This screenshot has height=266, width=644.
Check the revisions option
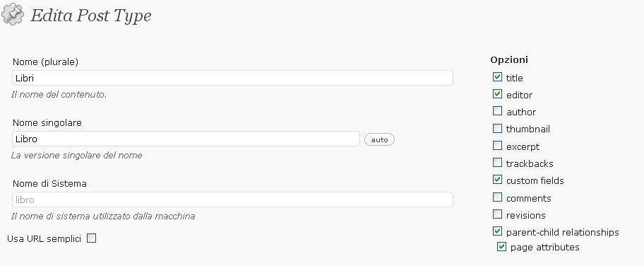pos(497,214)
